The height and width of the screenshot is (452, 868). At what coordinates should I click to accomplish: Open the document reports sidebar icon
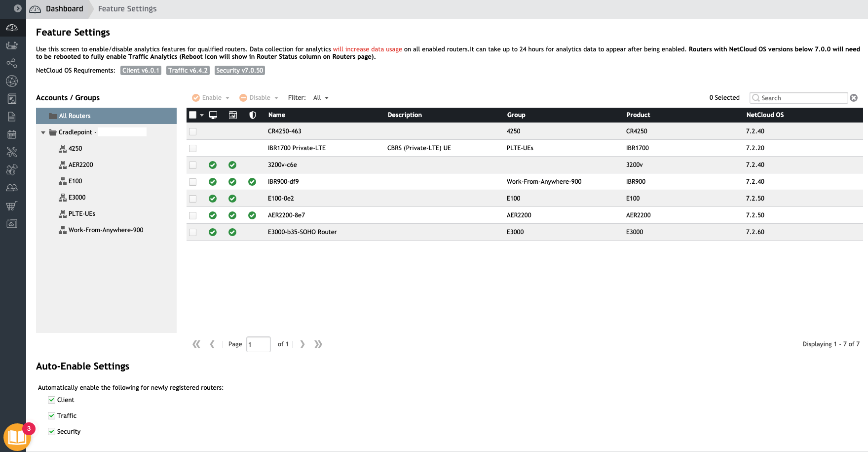pyautogui.click(x=12, y=117)
